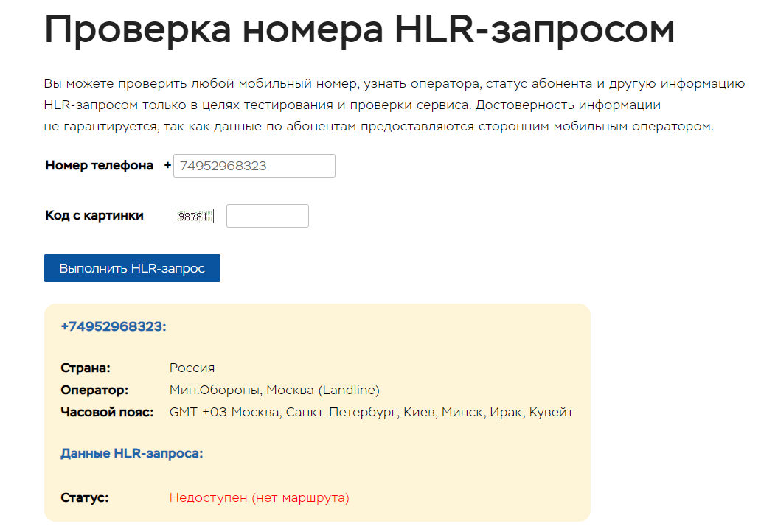Click the captcha image showing 98781
The image size is (761, 532).
[194, 217]
